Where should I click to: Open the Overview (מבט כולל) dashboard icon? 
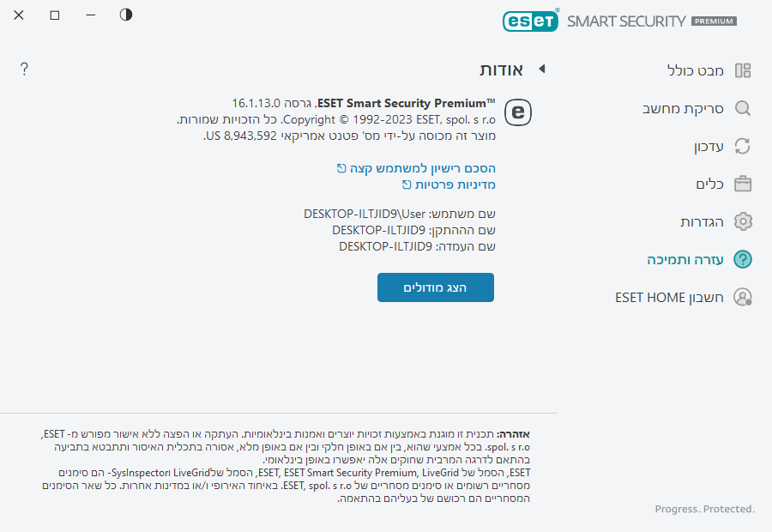743,70
